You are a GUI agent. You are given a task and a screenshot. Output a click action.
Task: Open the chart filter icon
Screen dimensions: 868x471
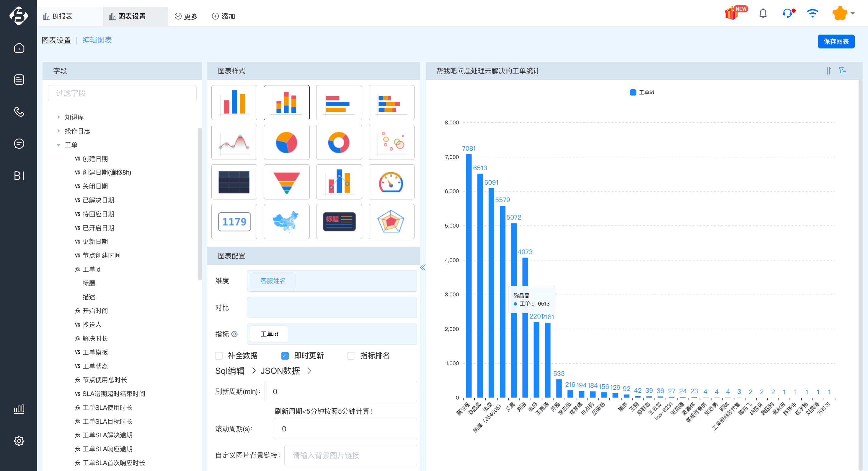point(842,71)
